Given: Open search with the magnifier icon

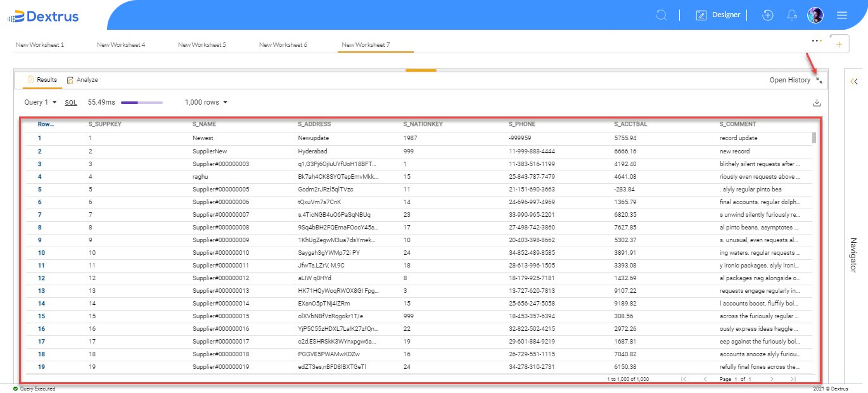Looking at the screenshot, I should (661, 15).
